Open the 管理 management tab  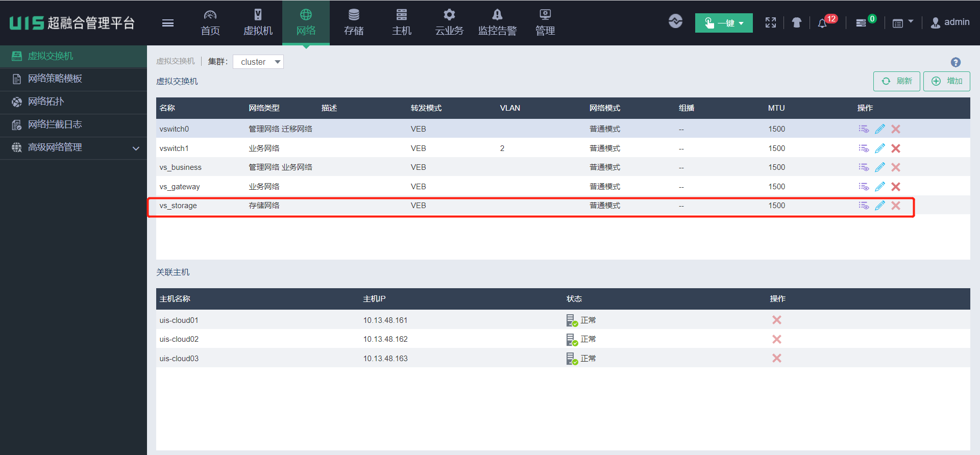click(x=545, y=23)
